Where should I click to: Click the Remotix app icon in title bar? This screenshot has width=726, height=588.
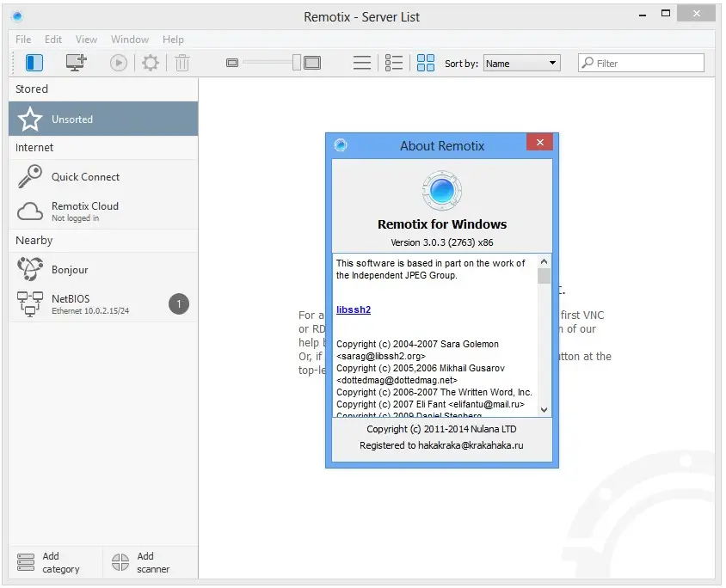click(x=17, y=16)
